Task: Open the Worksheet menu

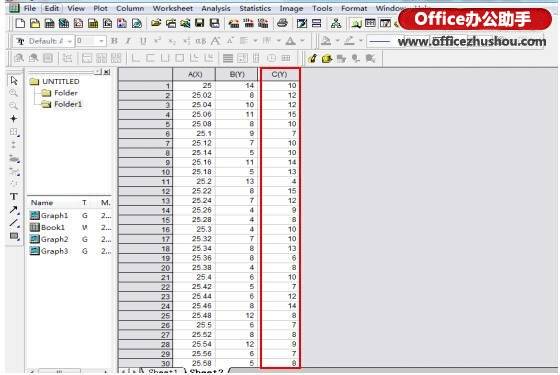Action: (172, 8)
